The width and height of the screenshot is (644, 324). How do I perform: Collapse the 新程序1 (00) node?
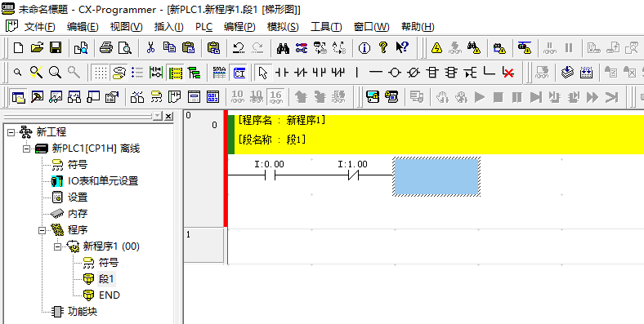tap(58, 246)
